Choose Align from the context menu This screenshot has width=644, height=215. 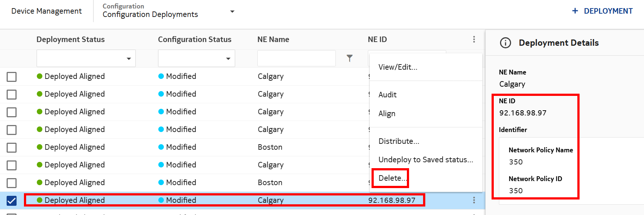coord(387,114)
